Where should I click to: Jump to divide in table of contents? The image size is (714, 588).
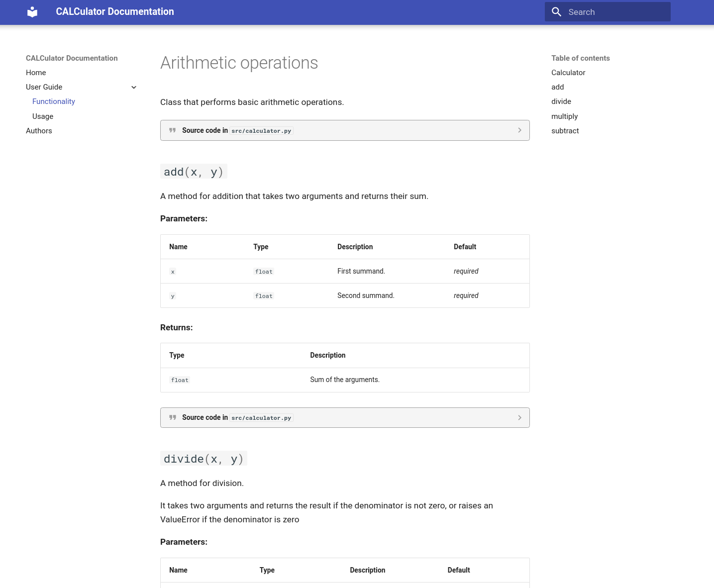pyautogui.click(x=561, y=101)
